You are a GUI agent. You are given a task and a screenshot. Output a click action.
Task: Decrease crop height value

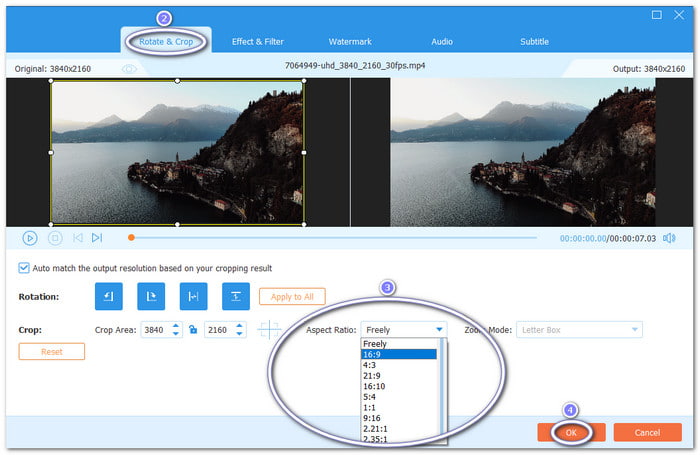click(x=239, y=334)
